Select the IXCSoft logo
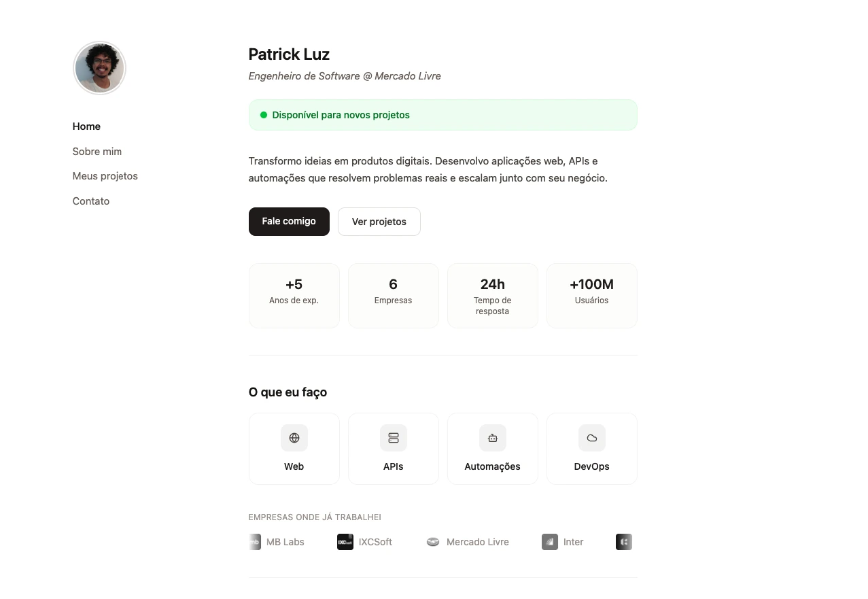This screenshot has width=868, height=599. click(345, 542)
